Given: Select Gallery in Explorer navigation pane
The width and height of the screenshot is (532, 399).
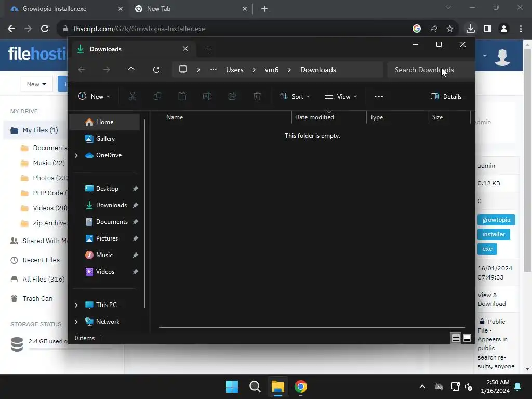Looking at the screenshot, I should [x=104, y=139].
